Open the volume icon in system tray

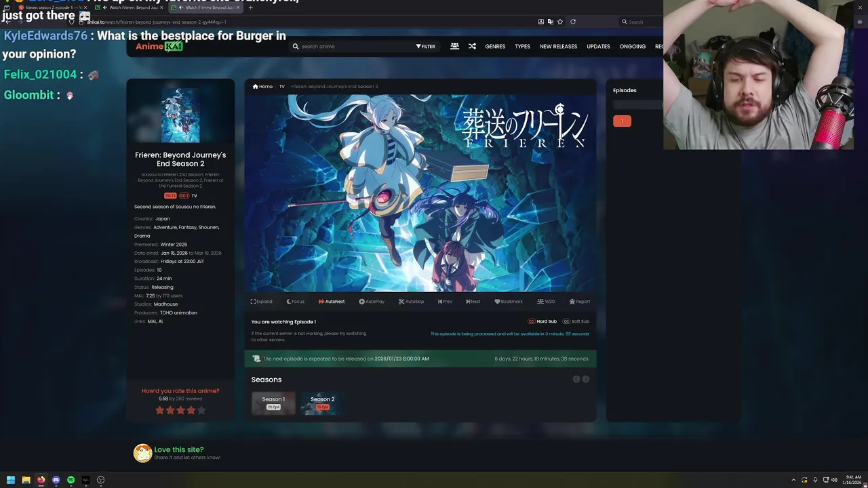(x=834, y=480)
